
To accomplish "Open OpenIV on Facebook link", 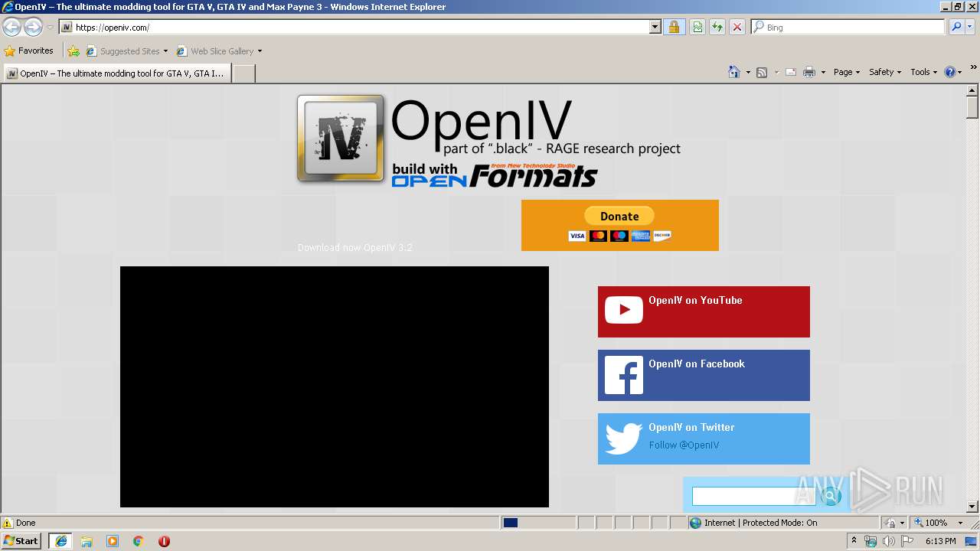I will 697,364.
